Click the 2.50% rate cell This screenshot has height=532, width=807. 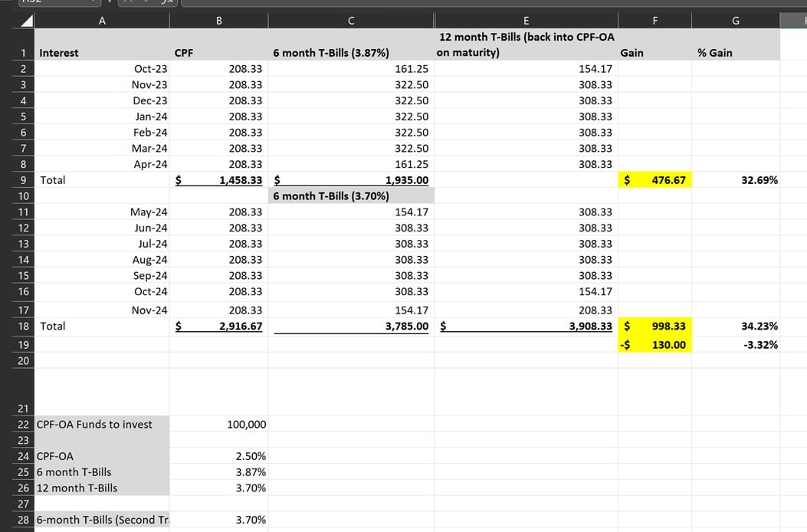click(218, 456)
